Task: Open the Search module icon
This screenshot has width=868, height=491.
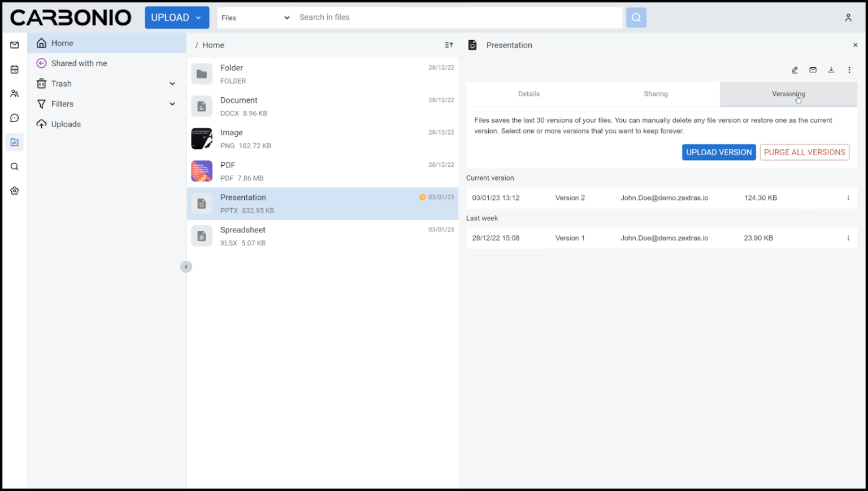Action: (x=15, y=166)
